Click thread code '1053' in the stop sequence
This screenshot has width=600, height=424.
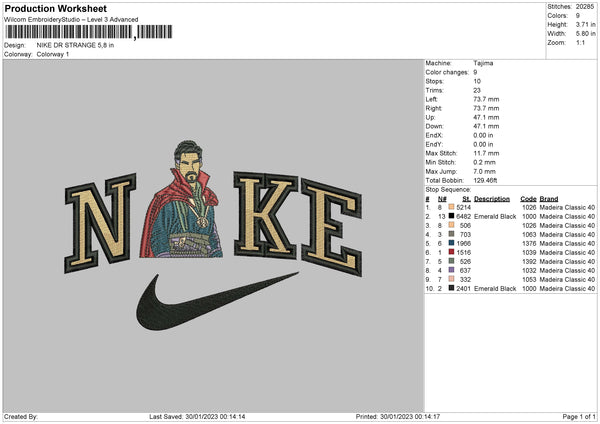pos(529,279)
